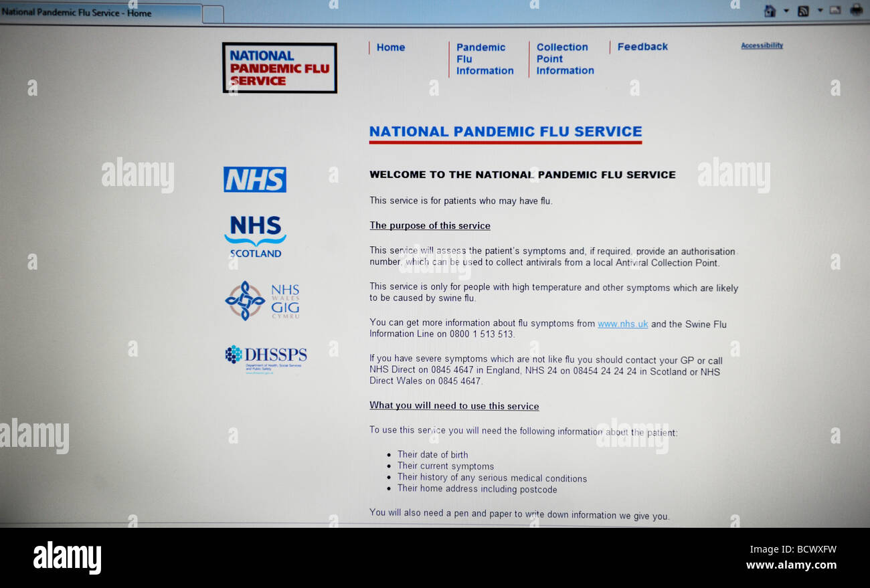Click 'Their date of birth' list item
The image size is (870, 588).
(x=433, y=455)
